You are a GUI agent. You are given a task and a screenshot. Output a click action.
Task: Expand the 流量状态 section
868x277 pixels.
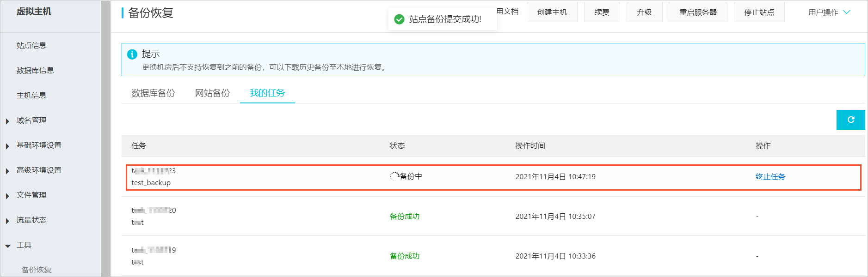[31, 220]
